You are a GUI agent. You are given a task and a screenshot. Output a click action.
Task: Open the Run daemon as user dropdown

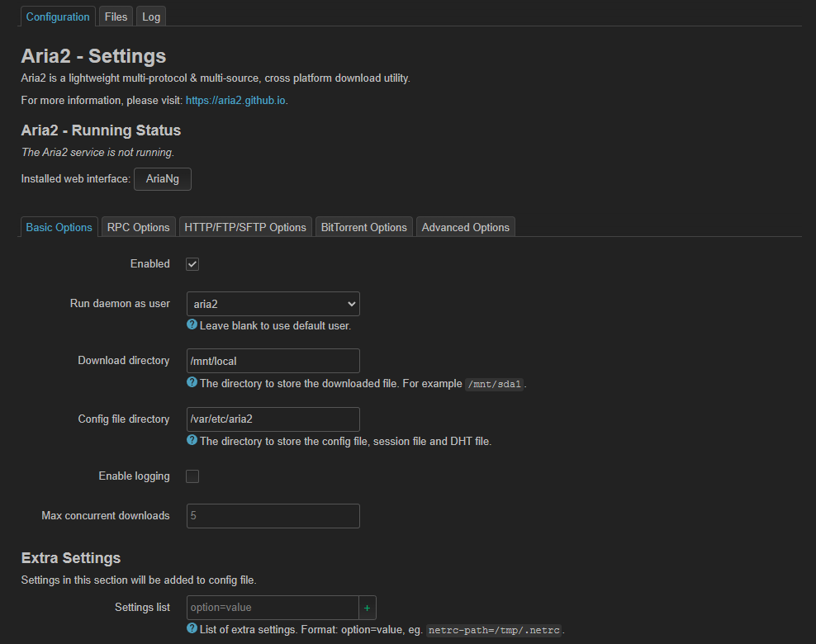[x=273, y=304]
